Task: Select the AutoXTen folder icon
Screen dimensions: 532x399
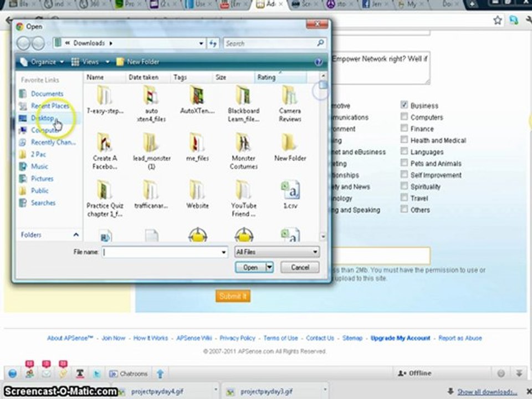Action: 197,95
